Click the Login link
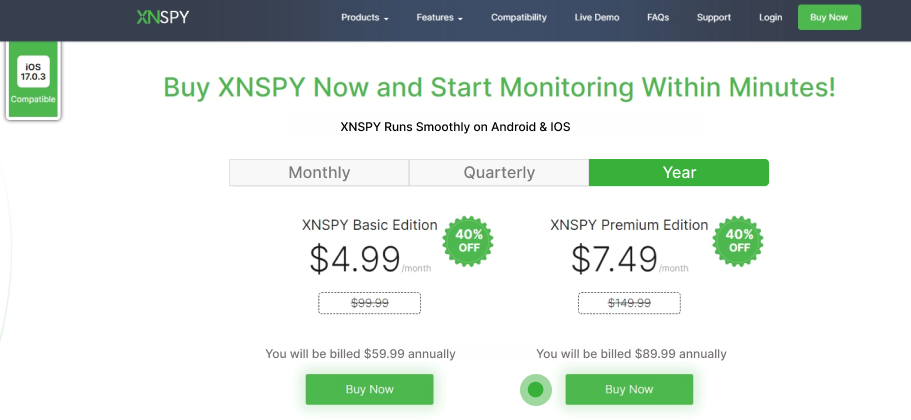Viewport: 911px width, 420px height. pyautogui.click(x=770, y=18)
